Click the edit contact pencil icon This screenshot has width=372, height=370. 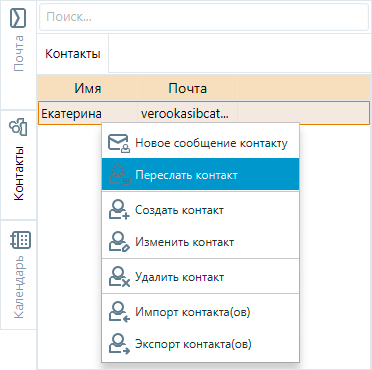point(119,242)
